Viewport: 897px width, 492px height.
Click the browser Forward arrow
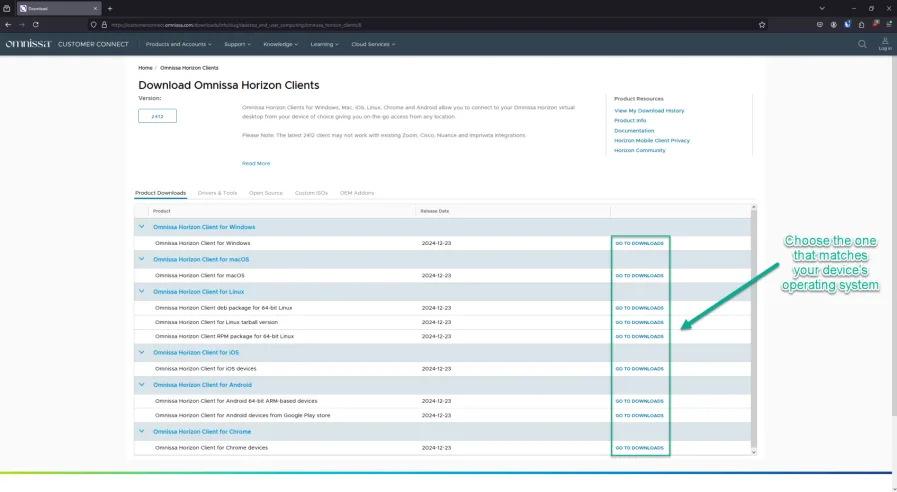[x=22, y=25]
